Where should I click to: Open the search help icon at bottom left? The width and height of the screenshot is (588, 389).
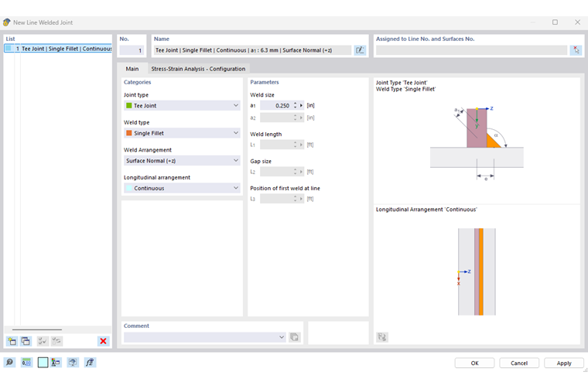click(x=9, y=363)
